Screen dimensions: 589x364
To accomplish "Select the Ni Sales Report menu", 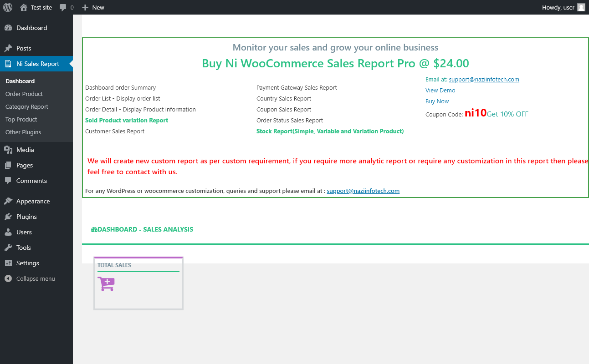I will pyautogui.click(x=36, y=64).
